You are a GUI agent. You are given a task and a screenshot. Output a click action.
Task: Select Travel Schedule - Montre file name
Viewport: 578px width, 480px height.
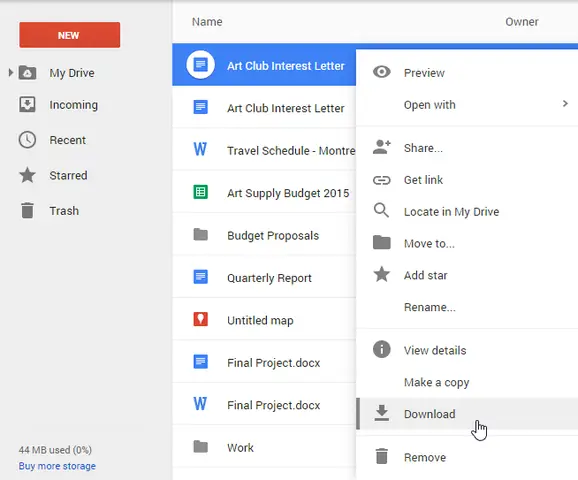pyautogui.click(x=291, y=151)
